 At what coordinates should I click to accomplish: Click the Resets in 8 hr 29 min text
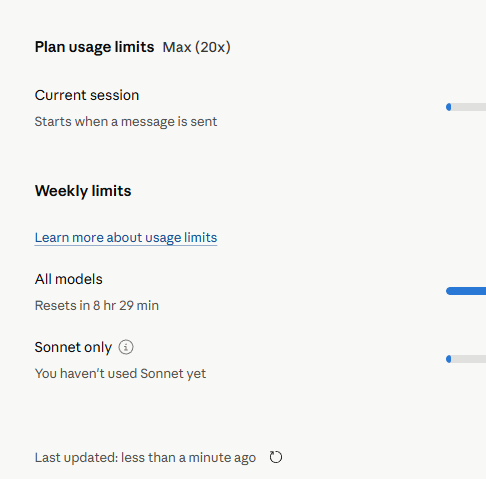click(97, 306)
